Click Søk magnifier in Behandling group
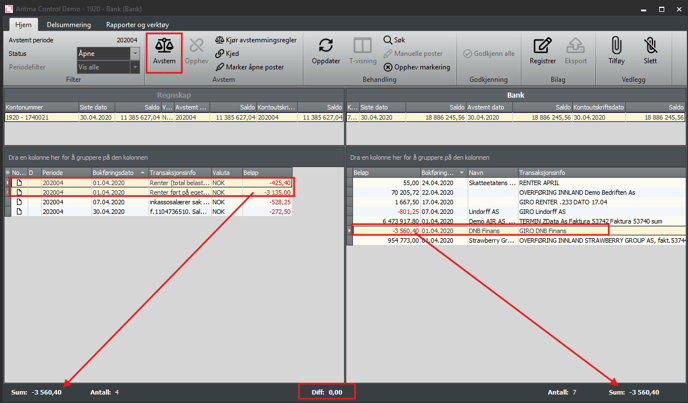Viewport: 688px width, 403px height. click(x=393, y=39)
